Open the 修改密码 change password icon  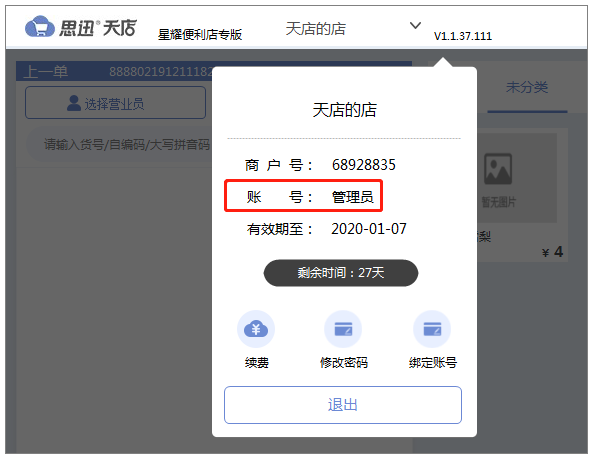tap(343, 329)
